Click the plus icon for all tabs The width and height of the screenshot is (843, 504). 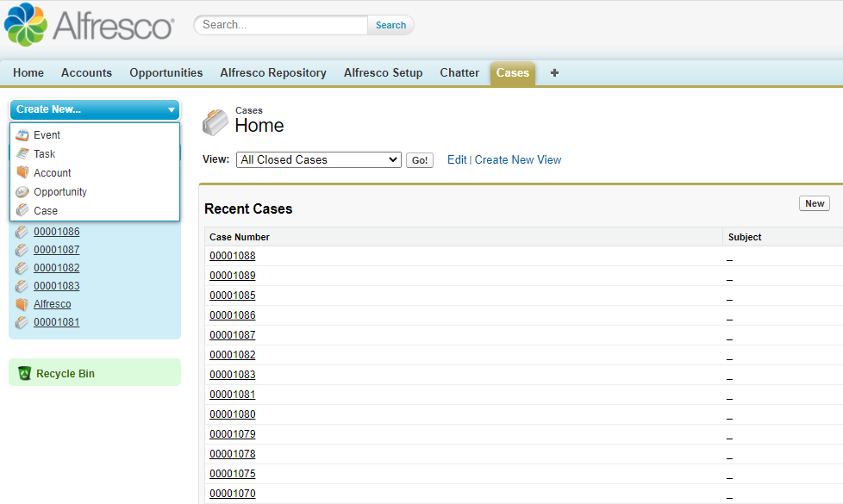tap(554, 73)
